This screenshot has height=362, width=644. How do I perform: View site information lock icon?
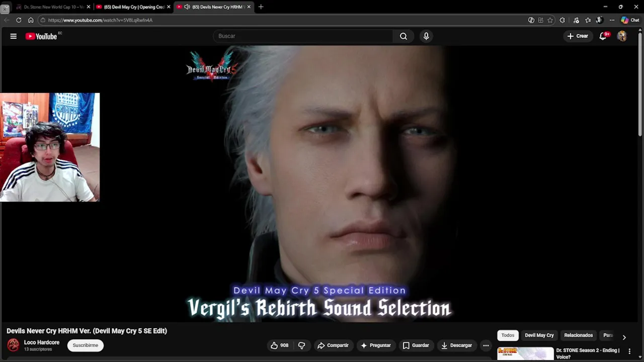pos(43,20)
